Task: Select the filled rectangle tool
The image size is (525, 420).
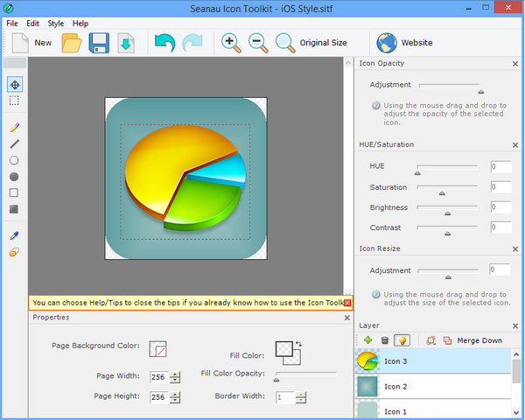Action: click(14, 209)
